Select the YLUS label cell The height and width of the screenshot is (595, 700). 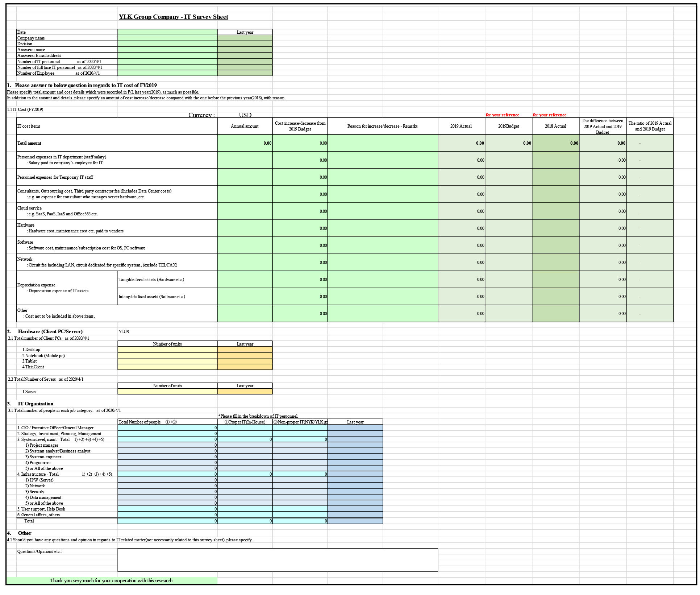(x=124, y=332)
